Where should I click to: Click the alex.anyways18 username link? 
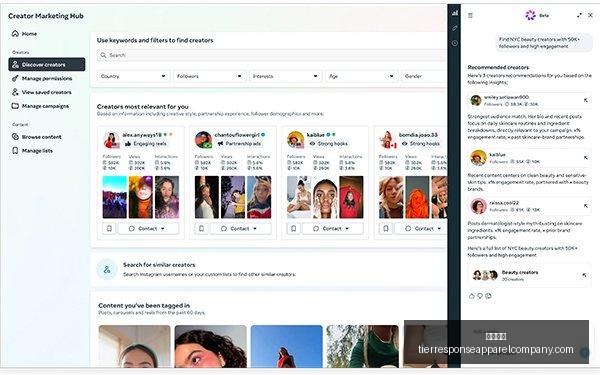[x=142, y=135]
